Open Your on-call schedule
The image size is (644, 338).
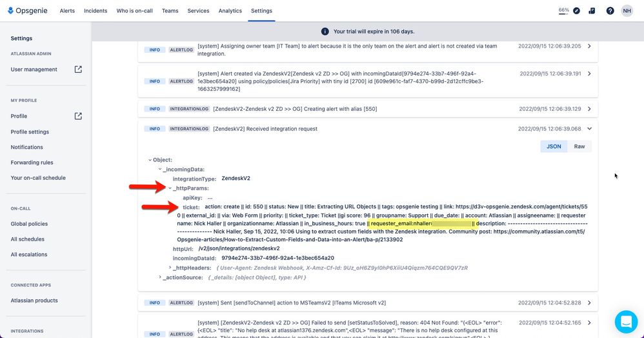pyautogui.click(x=38, y=178)
